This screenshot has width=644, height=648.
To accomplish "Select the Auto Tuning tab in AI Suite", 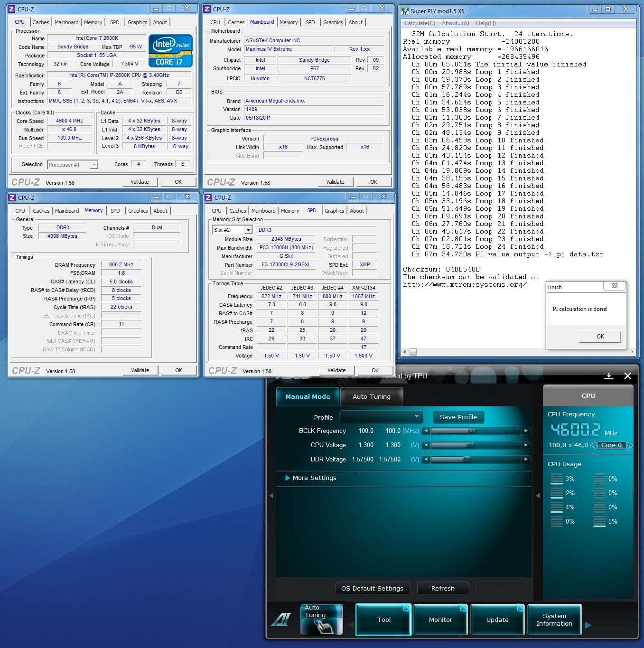I will tap(372, 396).
